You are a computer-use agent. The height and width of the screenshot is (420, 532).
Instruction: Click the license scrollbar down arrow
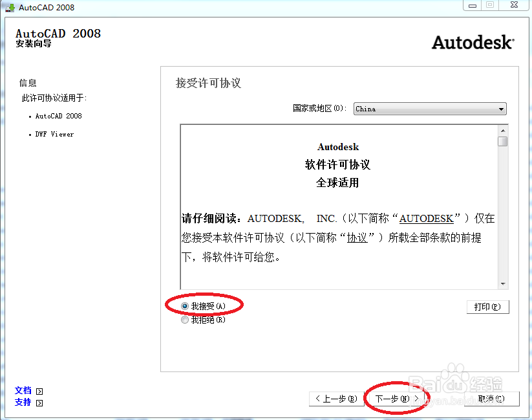[x=503, y=283]
